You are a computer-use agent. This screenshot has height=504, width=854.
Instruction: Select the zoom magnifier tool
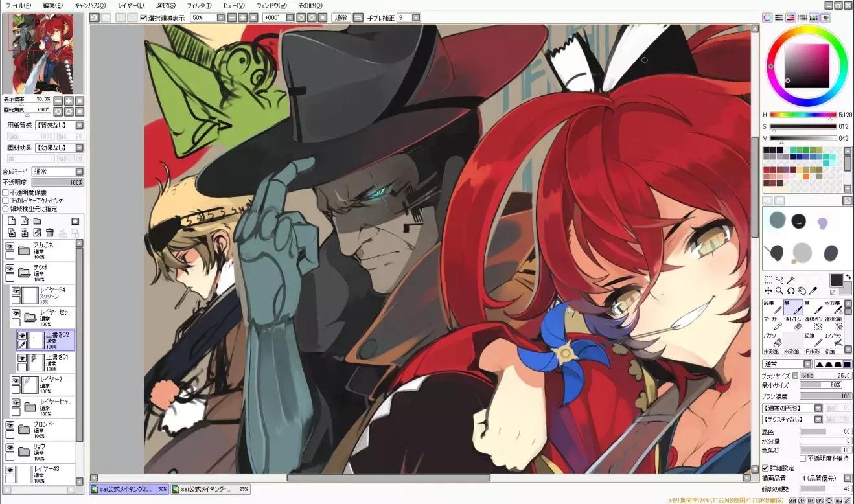point(780,291)
